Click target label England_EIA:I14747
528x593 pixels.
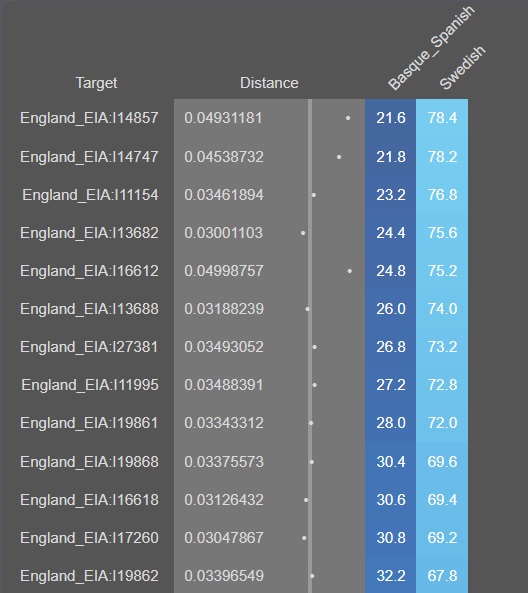(89, 157)
